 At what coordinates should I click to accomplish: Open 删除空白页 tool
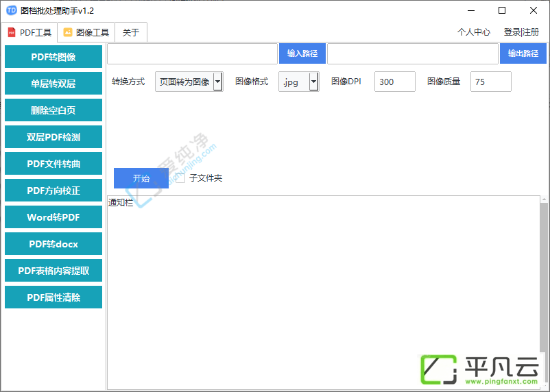tap(53, 110)
